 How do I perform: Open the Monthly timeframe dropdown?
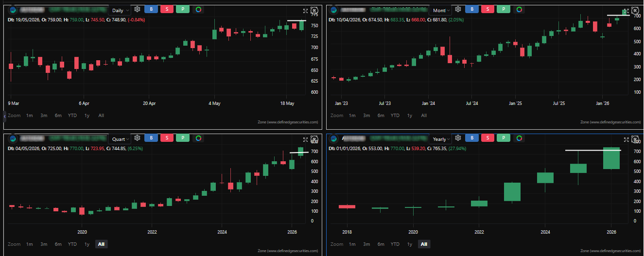pos(441,10)
